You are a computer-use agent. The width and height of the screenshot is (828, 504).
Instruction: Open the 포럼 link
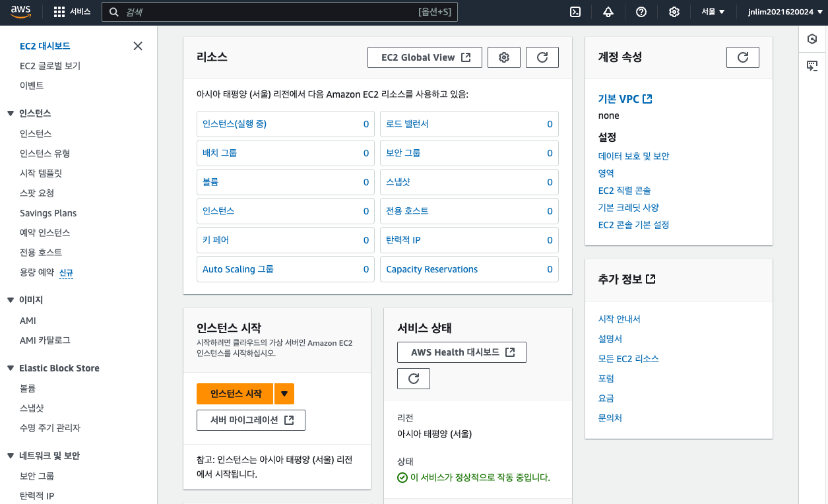[606, 379]
